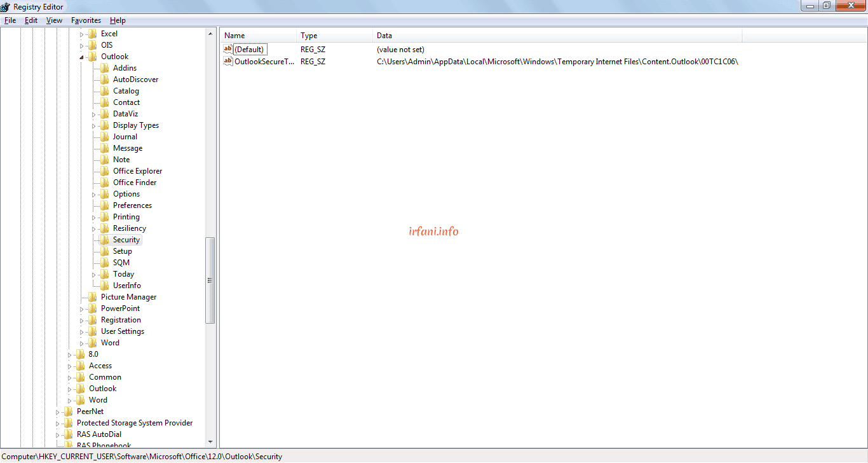Expand the 8.0 key
This screenshot has width=868, height=463.
point(70,354)
